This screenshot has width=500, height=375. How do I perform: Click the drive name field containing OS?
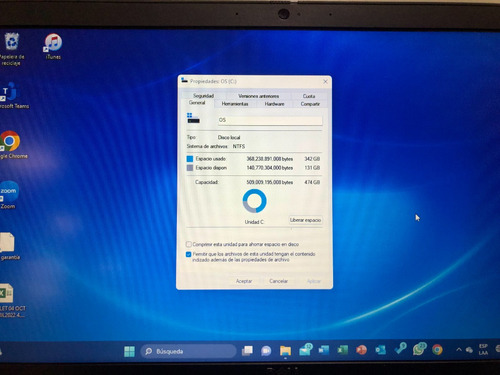pos(270,120)
